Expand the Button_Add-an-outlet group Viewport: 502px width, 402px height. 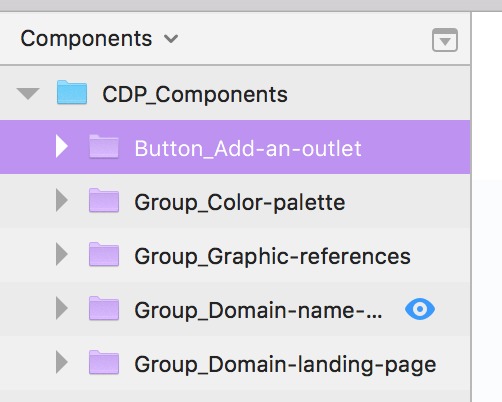click(62, 146)
